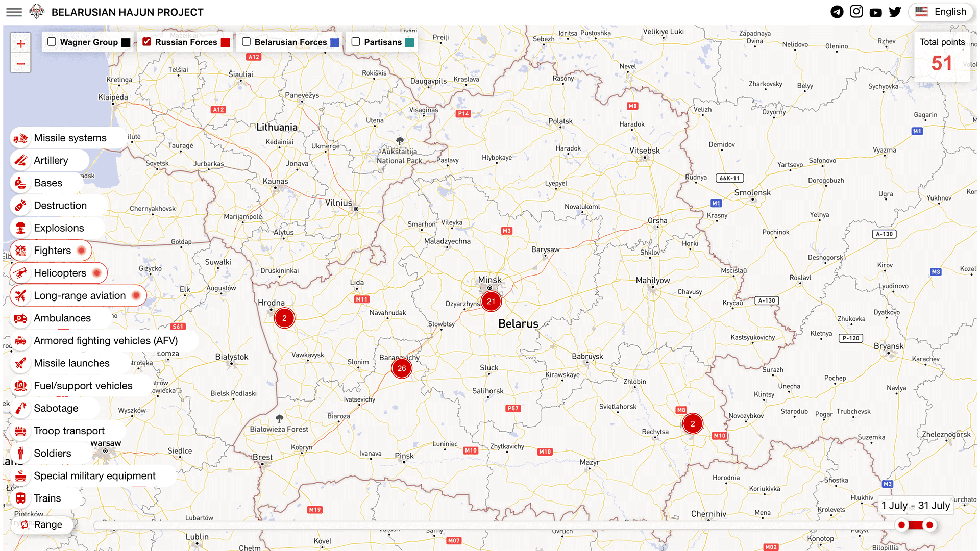The image size is (980, 551).
Task: Click the right handle of date slider
Action: point(930,525)
